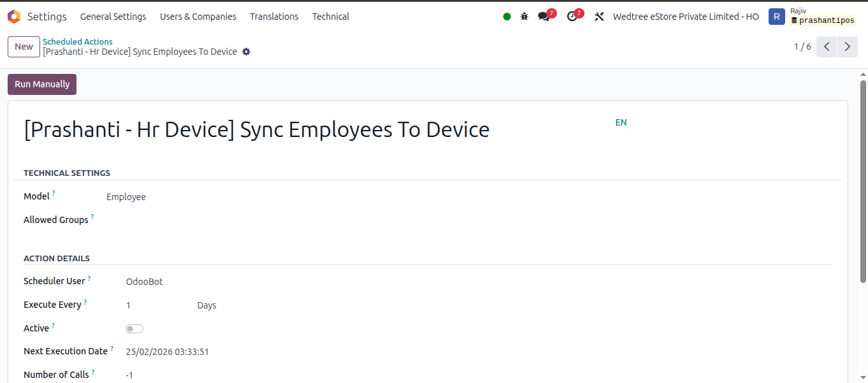This screenshot has width=868, height=383.
Task: Open the Users & Companies menu
Action: [198, 17]
